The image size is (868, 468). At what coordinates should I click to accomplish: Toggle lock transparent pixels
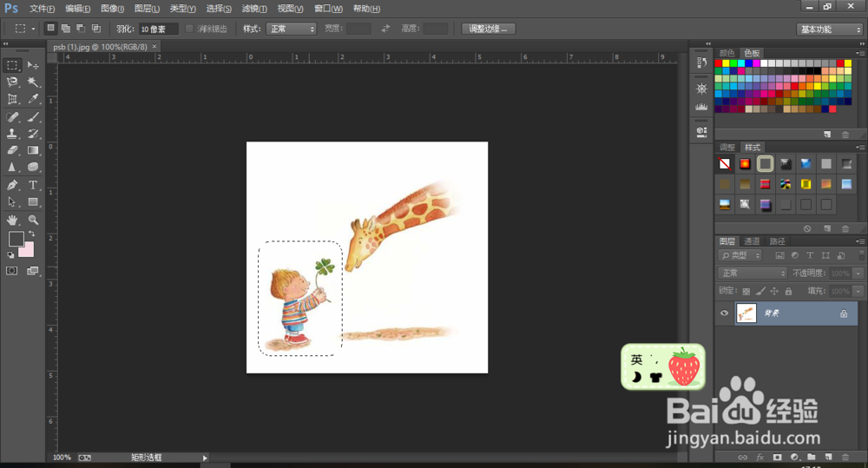746,292
